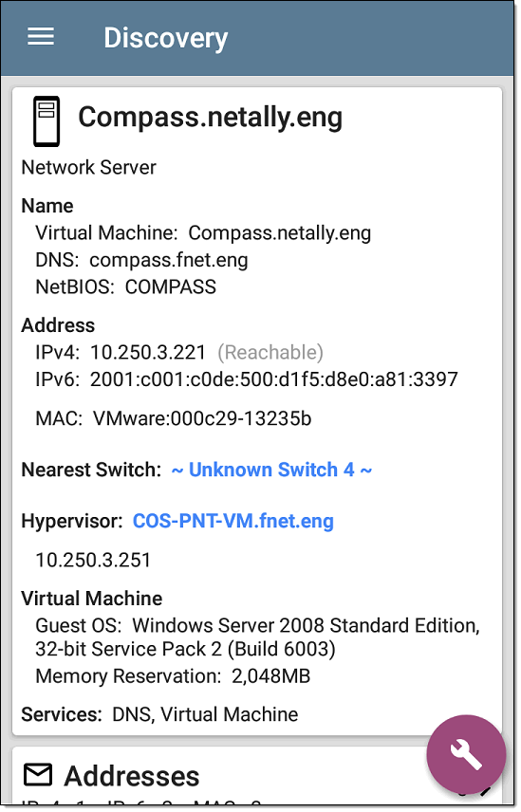Click the NetBIOS COMPASS entry
Screen dimensions: 521x812
[126, 287]
